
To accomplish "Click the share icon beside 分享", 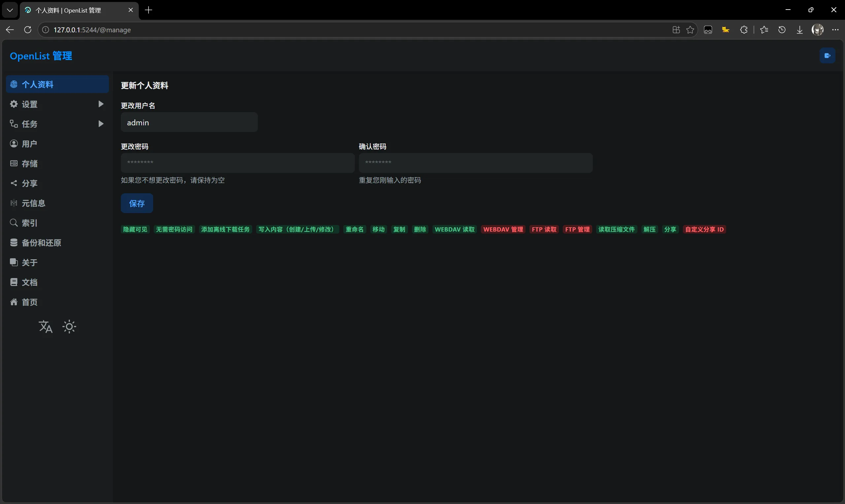I will (14, 183).
